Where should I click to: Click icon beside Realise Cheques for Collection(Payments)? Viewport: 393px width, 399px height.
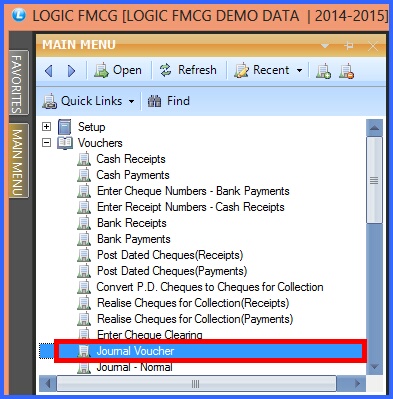point(84,319)
